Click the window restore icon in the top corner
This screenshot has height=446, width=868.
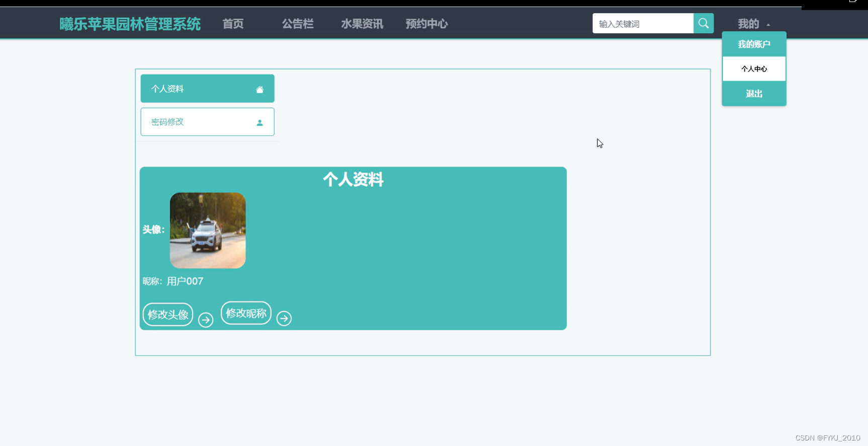[852, 2]
